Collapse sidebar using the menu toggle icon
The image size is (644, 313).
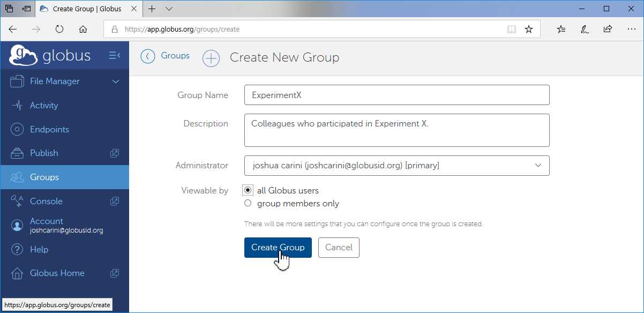[x=115, y=55]
